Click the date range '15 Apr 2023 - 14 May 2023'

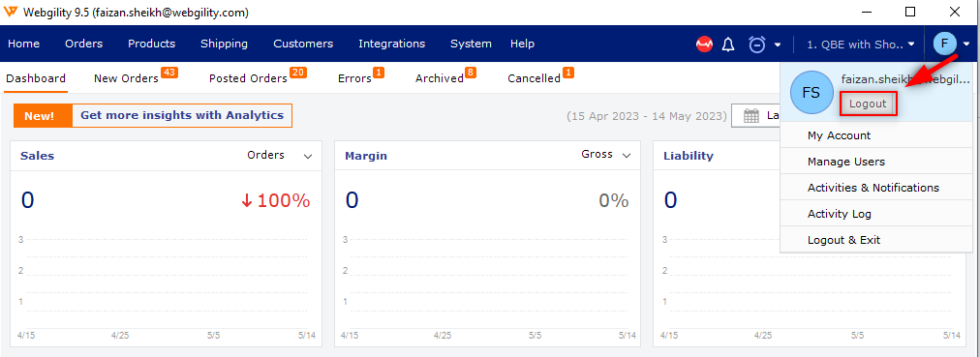point(647,116)
